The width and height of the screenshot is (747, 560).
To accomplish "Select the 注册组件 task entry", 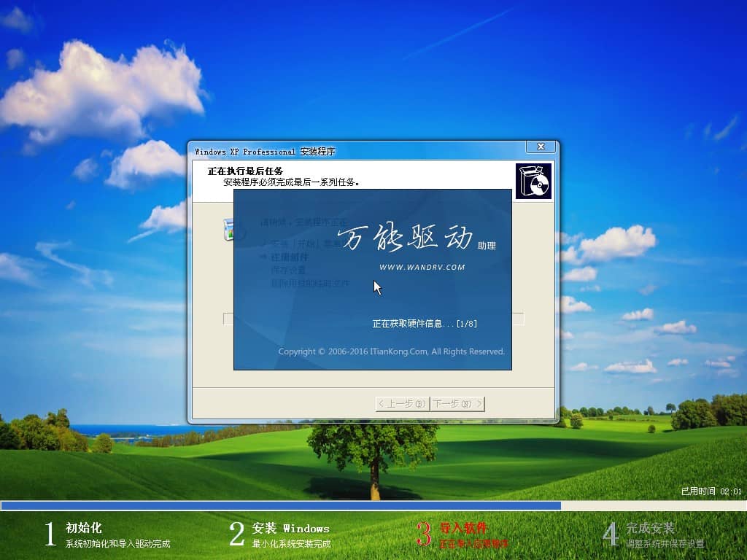I will [x=288, y=257].
